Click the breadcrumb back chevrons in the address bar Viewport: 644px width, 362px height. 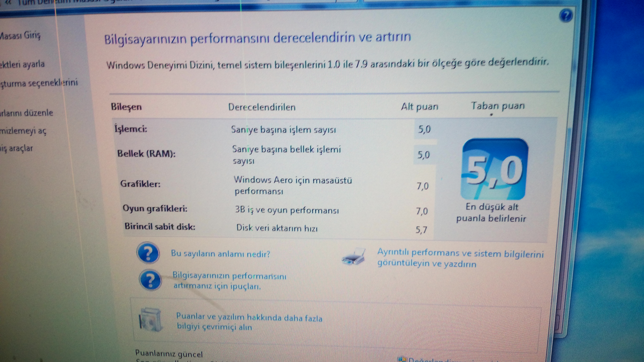click(x=9, y=3)
